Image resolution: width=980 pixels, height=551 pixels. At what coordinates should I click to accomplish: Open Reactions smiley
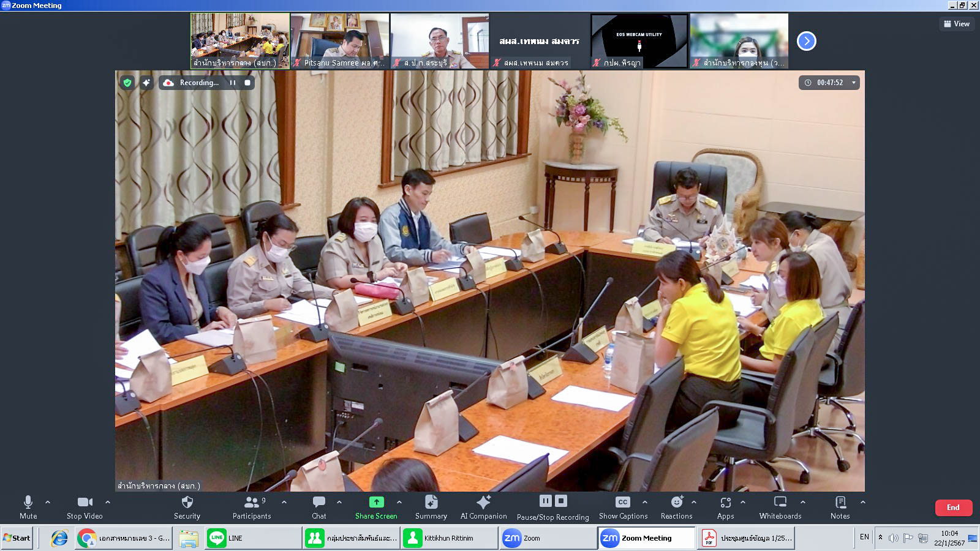click(x=677, y=508)
